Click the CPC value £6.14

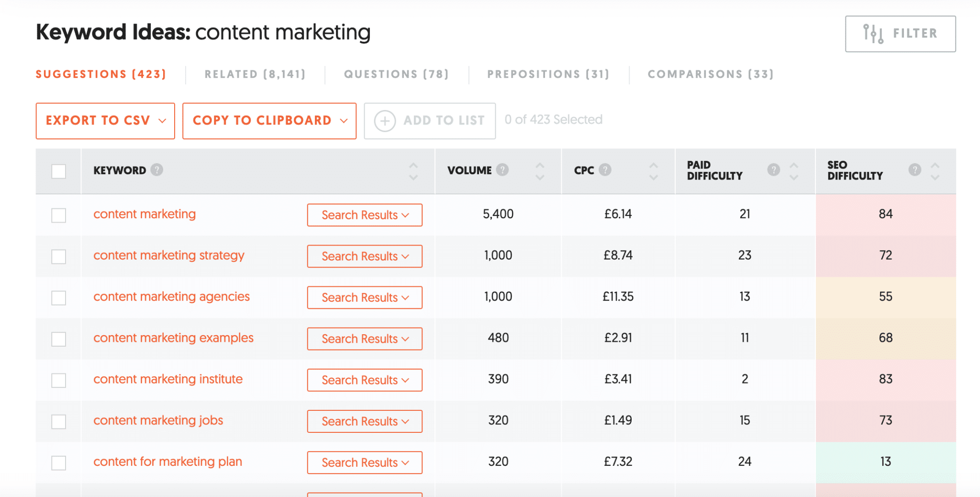[x=618, y=214]
